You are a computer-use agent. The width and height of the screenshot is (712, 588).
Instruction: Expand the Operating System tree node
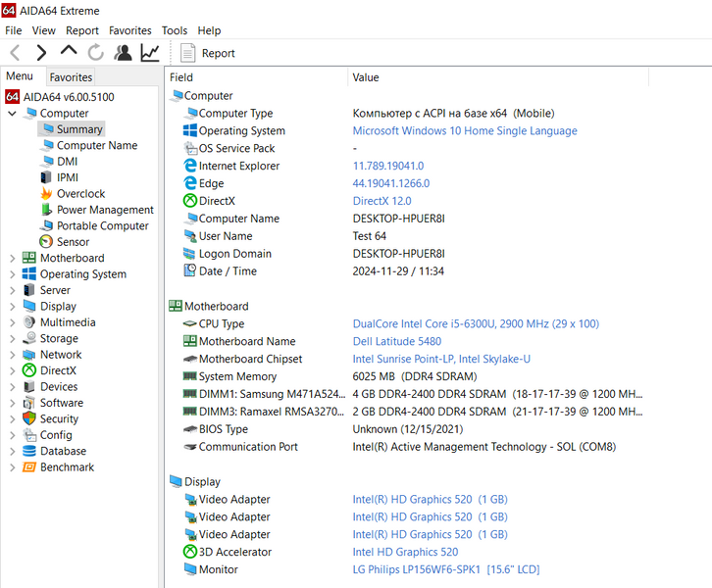(x=13, y=274)
